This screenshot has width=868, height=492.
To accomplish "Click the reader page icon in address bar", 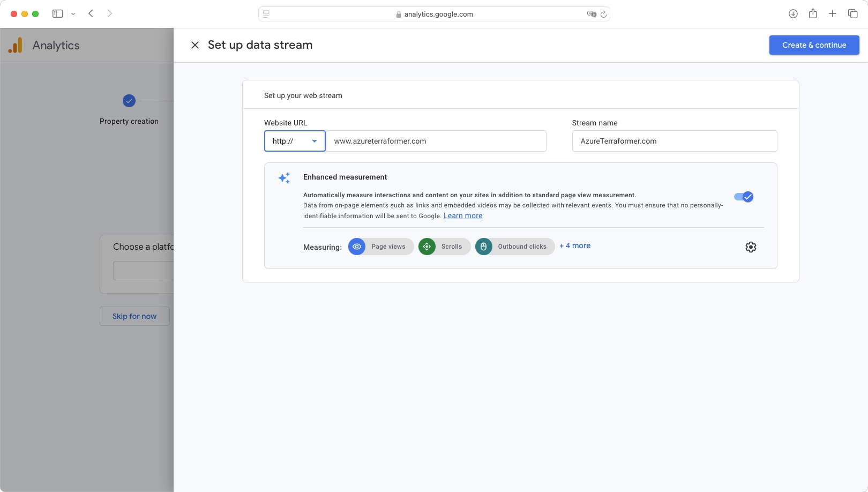I will [x=266, y=14].
